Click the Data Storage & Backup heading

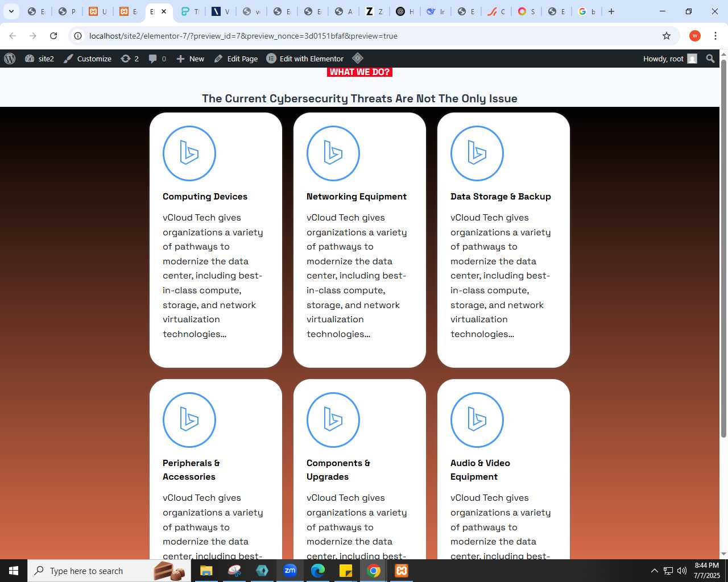coord(500,197)
